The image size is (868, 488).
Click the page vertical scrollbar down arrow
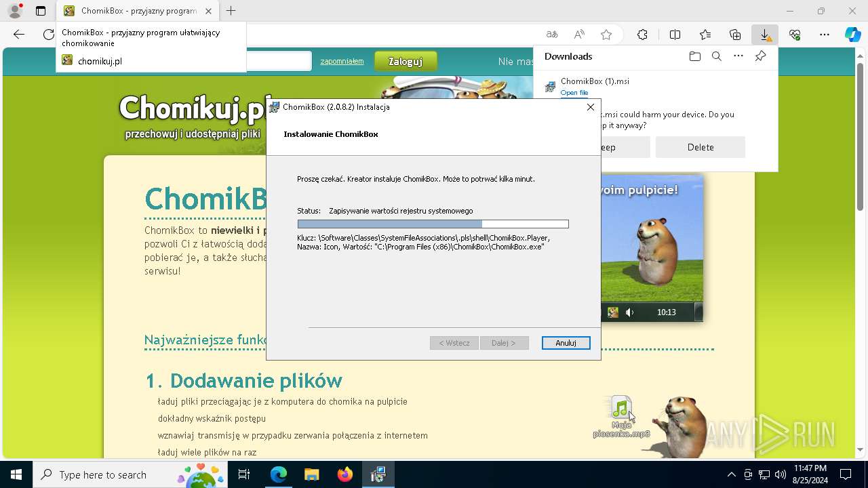861,449
